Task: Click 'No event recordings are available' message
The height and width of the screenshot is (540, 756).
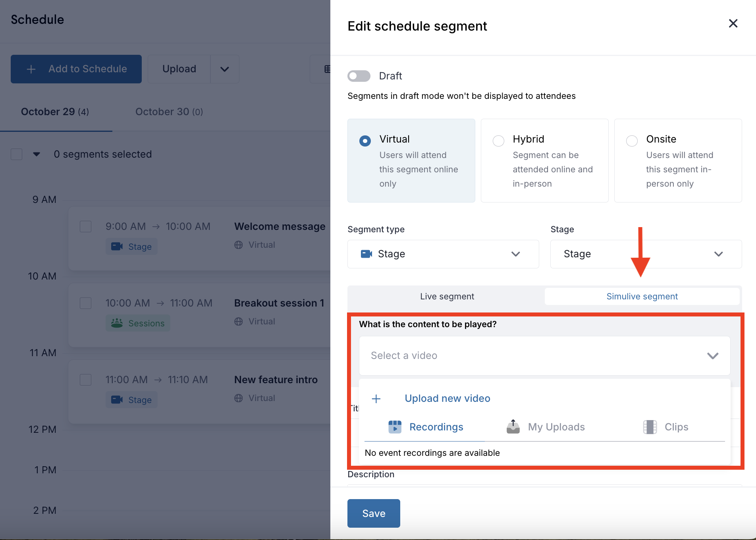Action: tap(432, 453)
